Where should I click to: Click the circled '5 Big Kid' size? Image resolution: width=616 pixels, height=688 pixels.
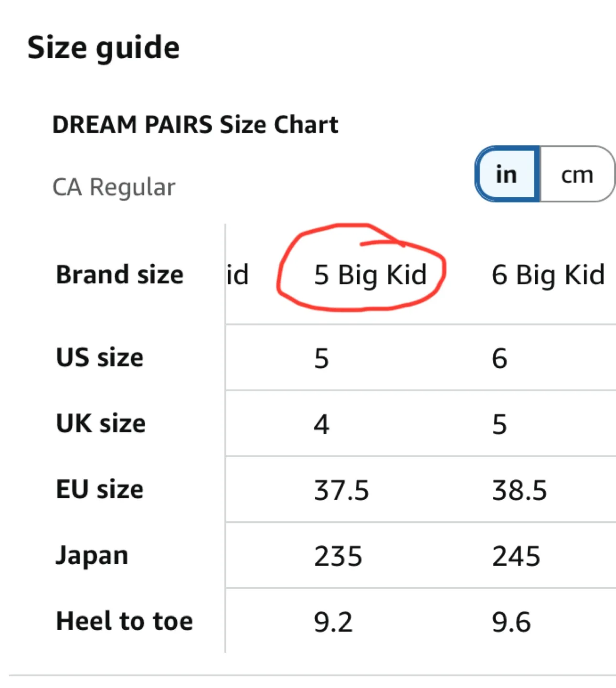[370, 275]
